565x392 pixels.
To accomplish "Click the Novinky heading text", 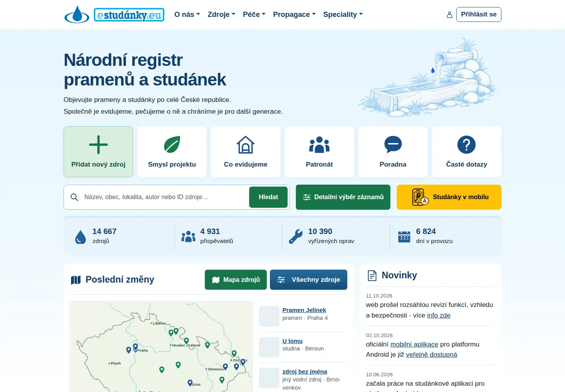I will click(x=399, y=275).
